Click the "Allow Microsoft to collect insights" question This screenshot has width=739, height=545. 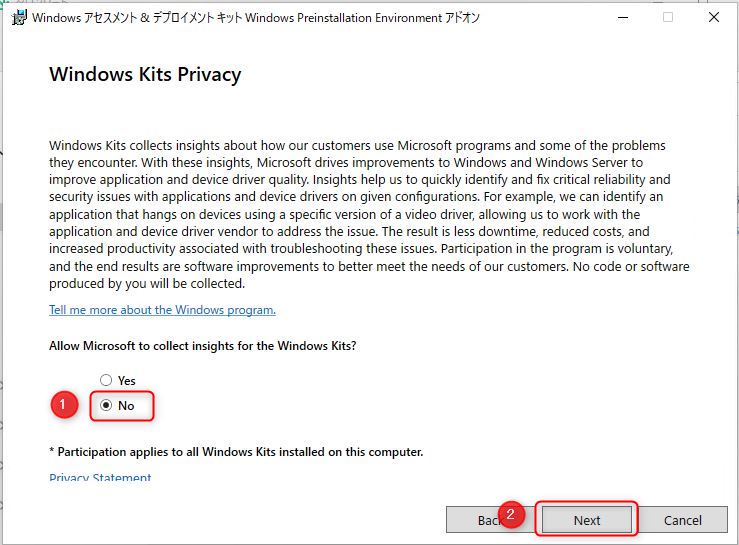pos(203,346)
